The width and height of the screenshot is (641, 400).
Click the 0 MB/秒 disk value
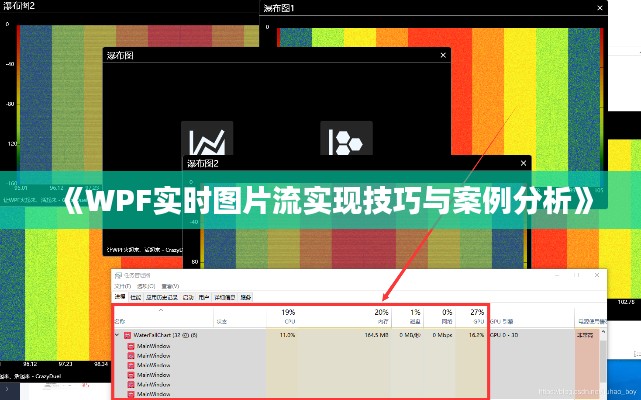[x=410, y=335]
